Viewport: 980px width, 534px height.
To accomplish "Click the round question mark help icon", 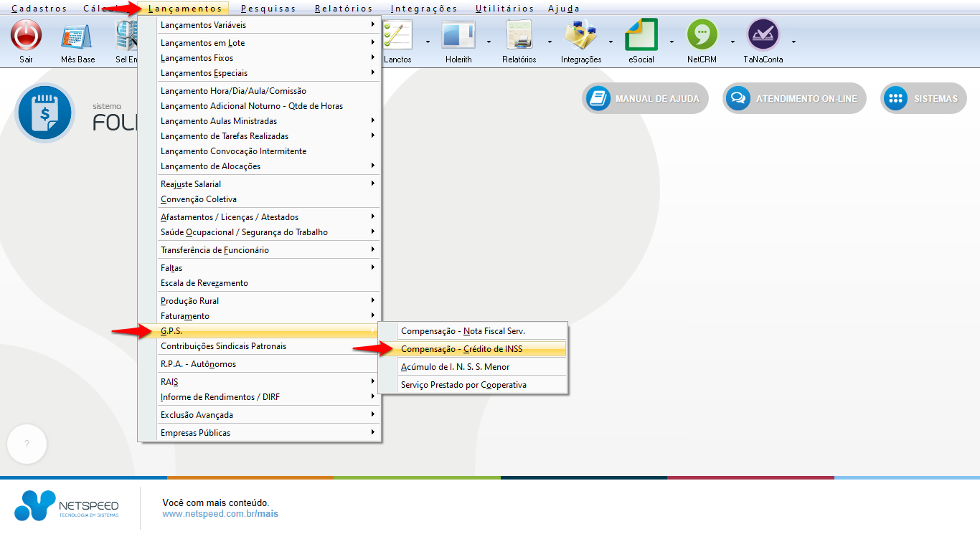I will tap(27, 444).
